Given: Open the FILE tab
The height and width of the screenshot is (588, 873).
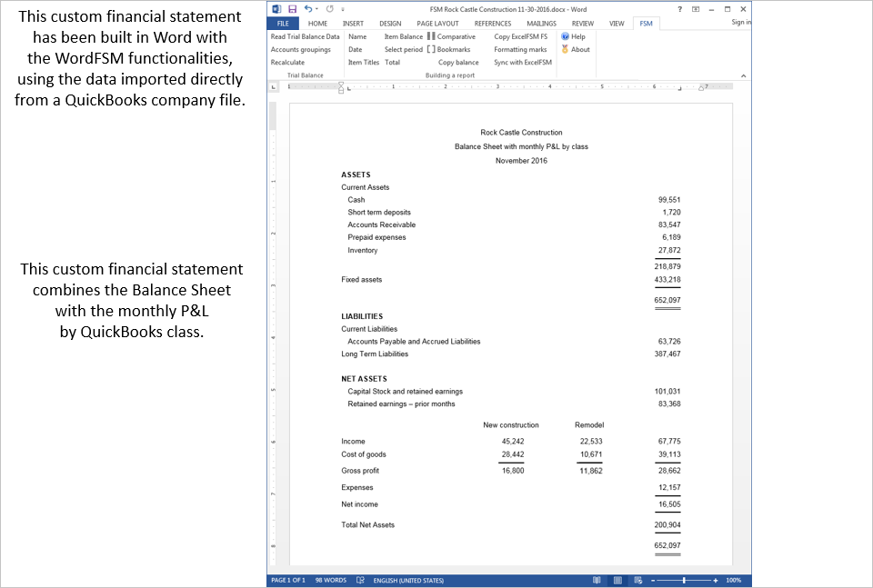Looking at the screenshot, I should 283,24.
